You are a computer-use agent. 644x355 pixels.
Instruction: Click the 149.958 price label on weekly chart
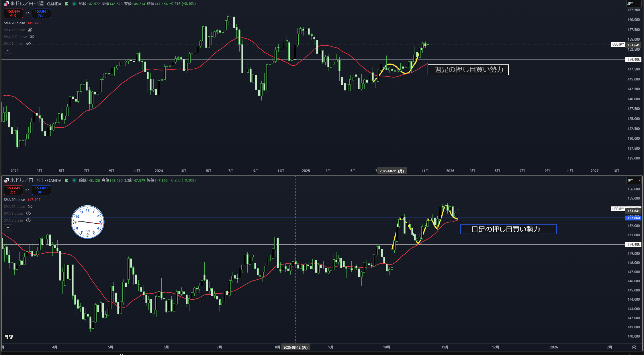click(633, 60)
